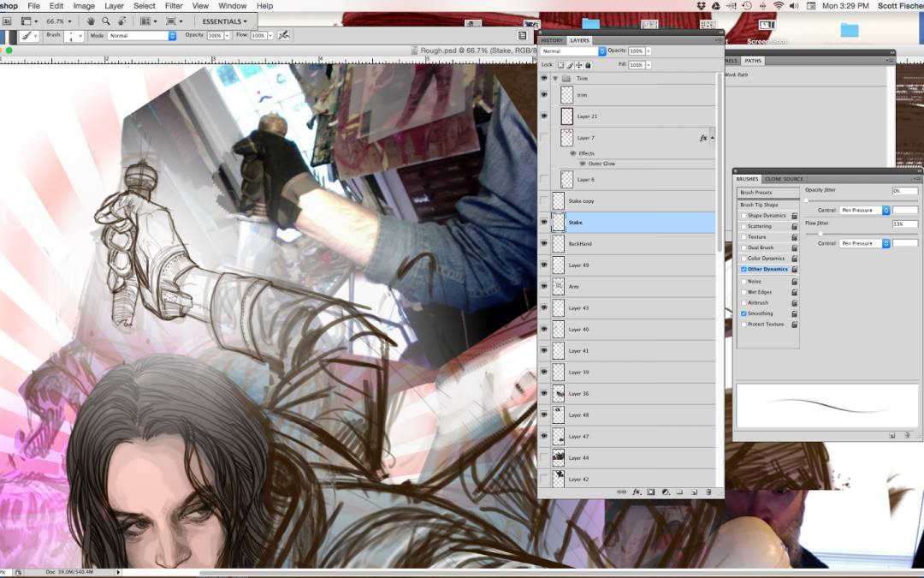
Task: Show the Stake copy layer
Action: [543, 200]
